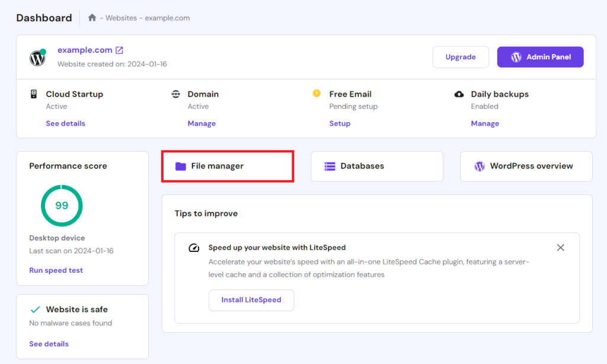Manage the Domain settings
Image resolution: width=607 pixels, height=364 pixels.
202,123
